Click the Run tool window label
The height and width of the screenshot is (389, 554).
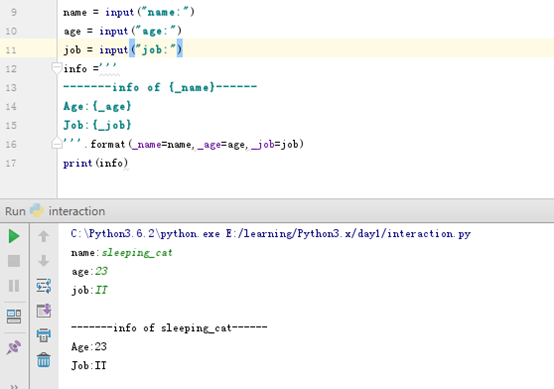pyautogui.click(x=15, y=211)
